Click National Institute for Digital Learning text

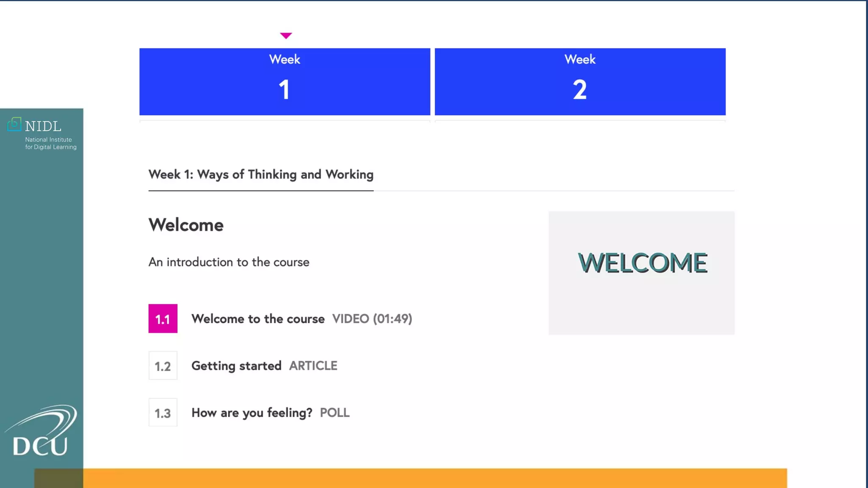tap(50, 143)
